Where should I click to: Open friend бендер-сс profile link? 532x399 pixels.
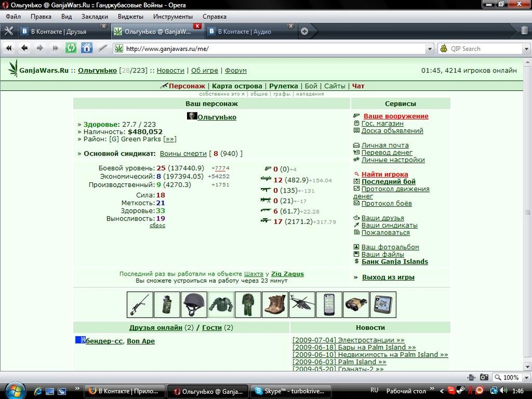point(104,341)
